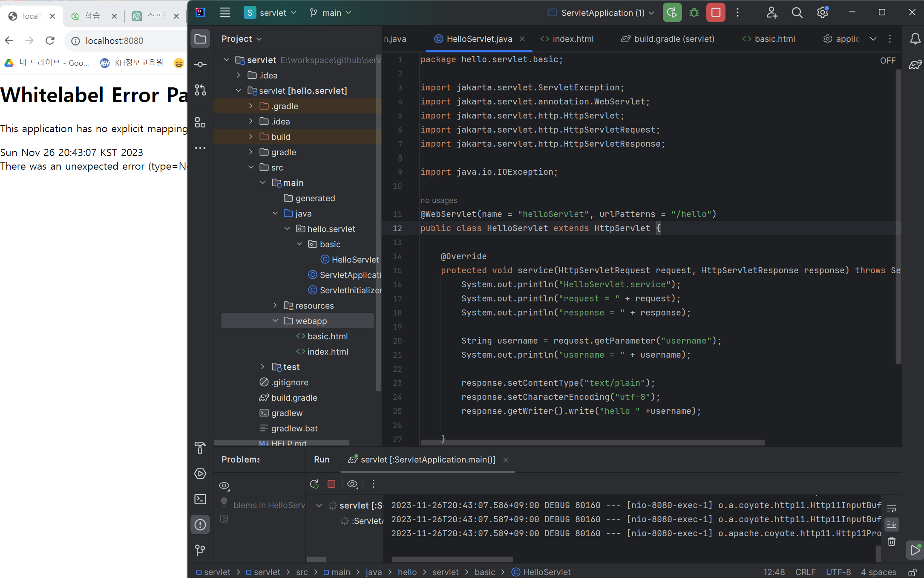Open the Project tool window icon
The width and height of the screenshot is (924, 578).
tap(200, 39)
